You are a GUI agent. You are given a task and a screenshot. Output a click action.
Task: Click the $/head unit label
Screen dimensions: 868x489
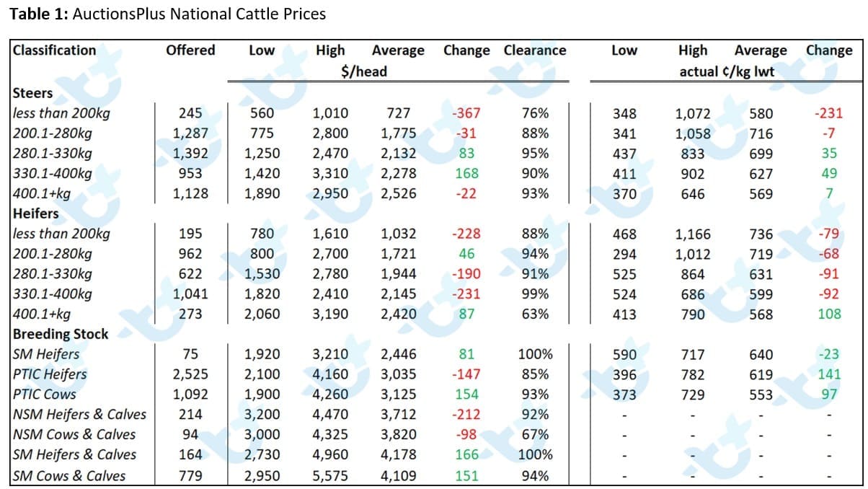[x=364, y=71]
